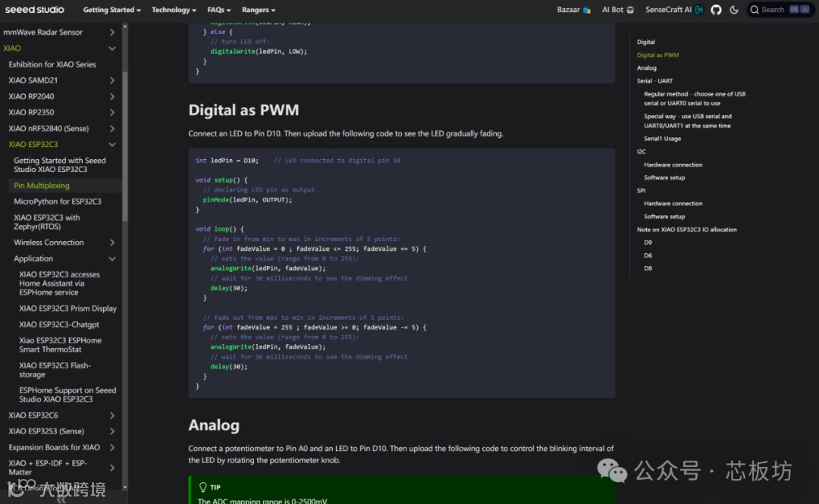Open the Bazaar link in navbar
Viewport: 819px width, 504px height.
[x=573, y=10]
